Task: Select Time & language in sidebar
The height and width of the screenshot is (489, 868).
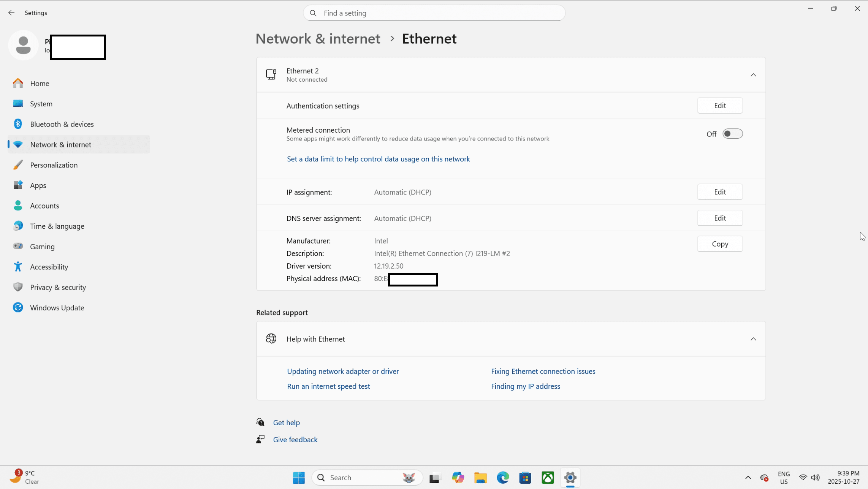Action: 57,226
